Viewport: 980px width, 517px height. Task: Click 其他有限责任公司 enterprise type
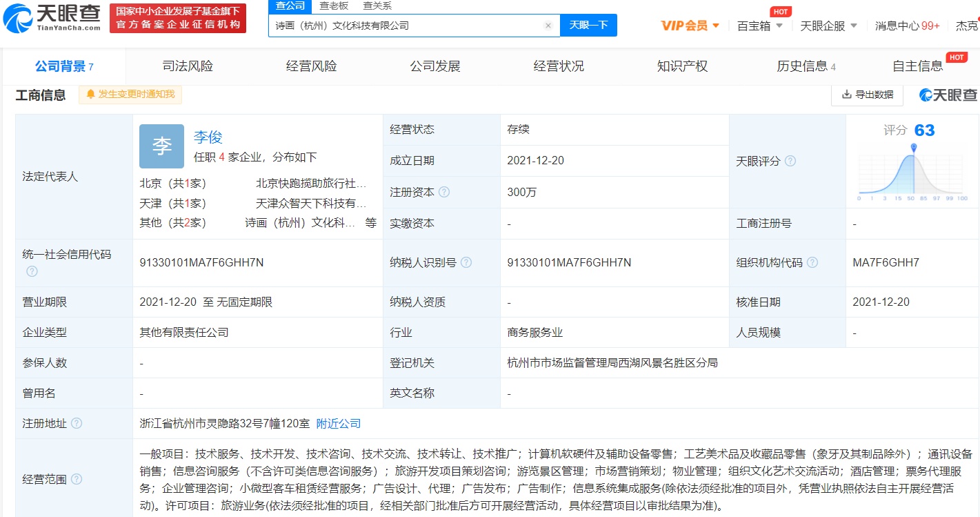pos(183,332)
